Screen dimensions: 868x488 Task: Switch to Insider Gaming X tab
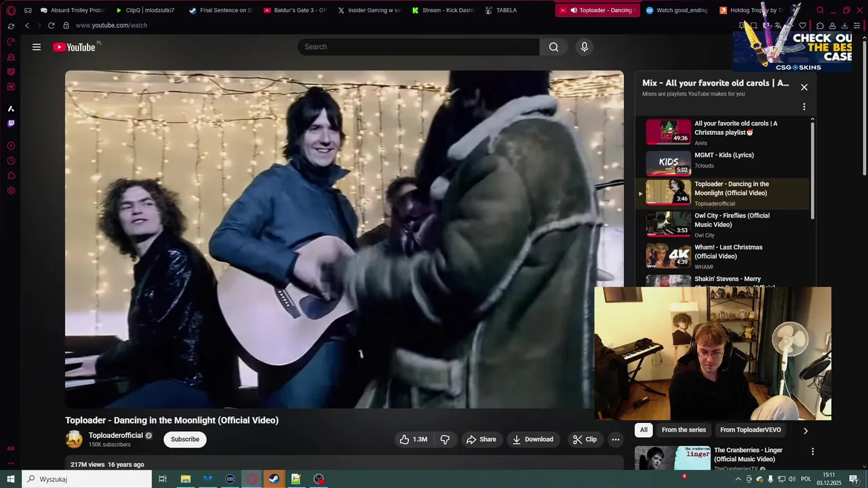(x=369, y=10)
